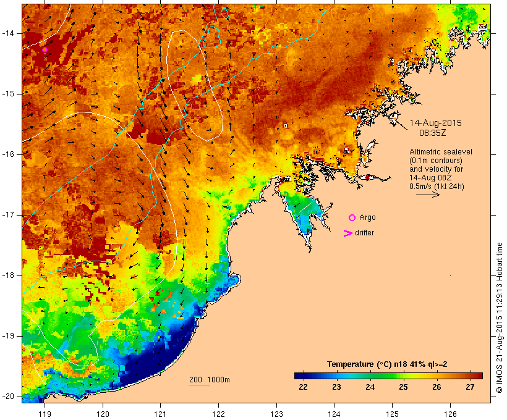Click the longitude axis label '124'
This screenshot has width=507, height=420.
[334, 414]
